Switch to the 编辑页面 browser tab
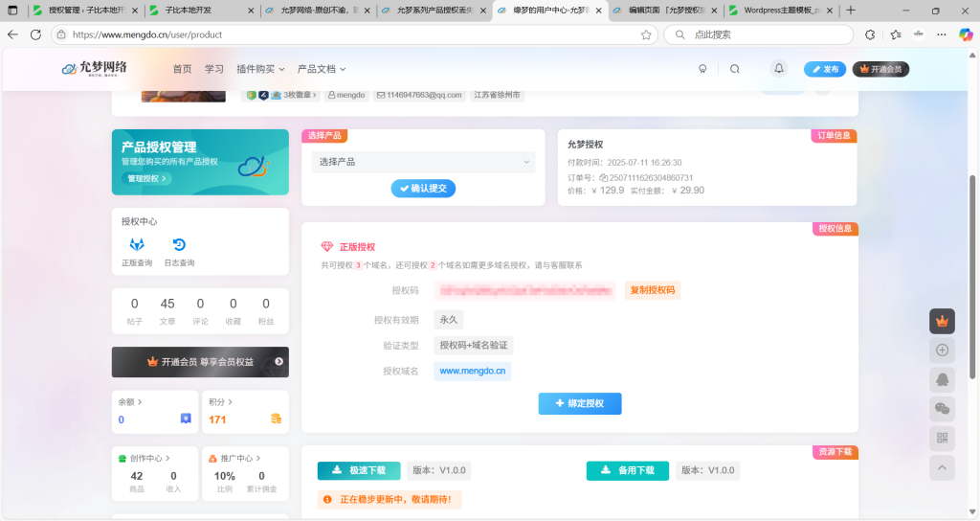 [666, 10]
